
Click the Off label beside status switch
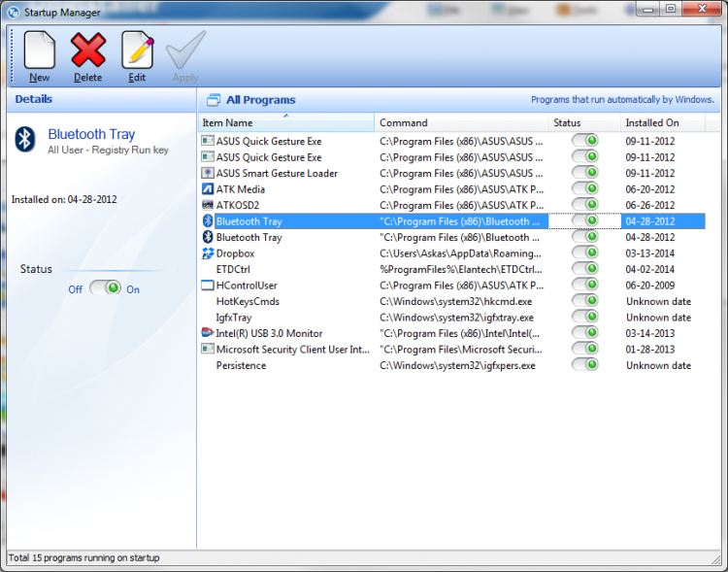coord(75,289)
